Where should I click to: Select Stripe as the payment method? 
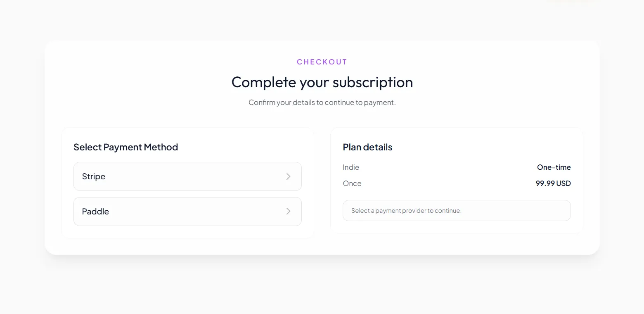187,176
